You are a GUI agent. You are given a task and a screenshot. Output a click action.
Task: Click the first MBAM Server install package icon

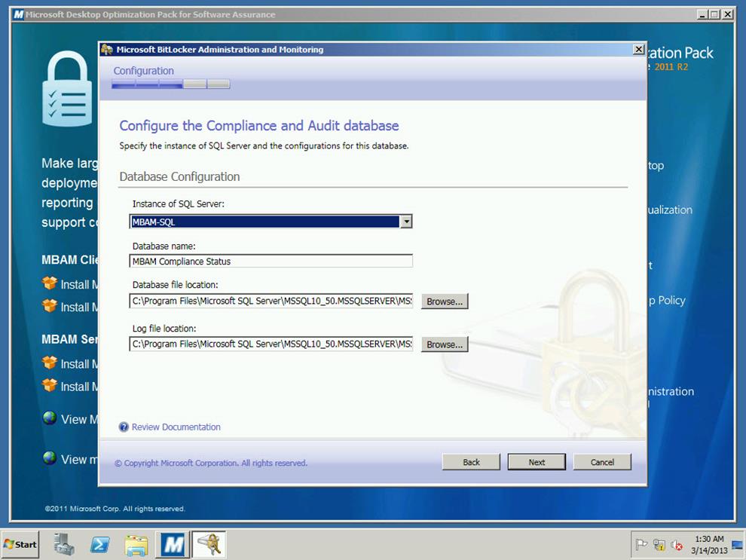pyautogui.click(x=50, y=363)
